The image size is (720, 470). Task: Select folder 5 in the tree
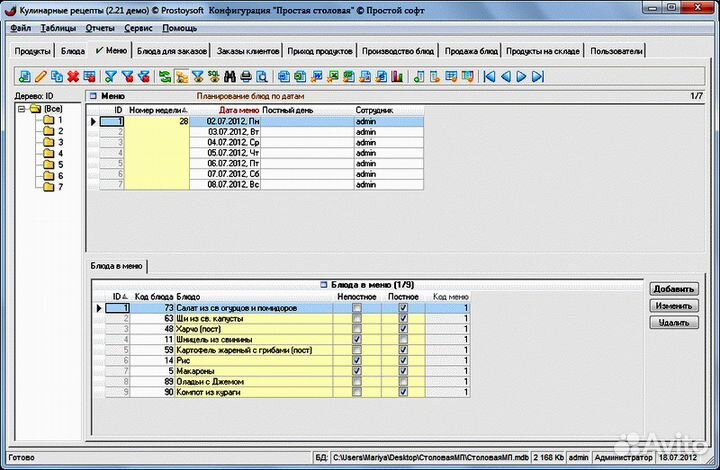(x=59, y=164)
